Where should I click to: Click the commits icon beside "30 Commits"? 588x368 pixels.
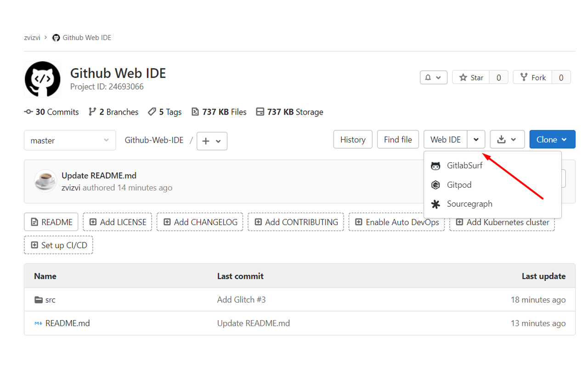(28, 111)
